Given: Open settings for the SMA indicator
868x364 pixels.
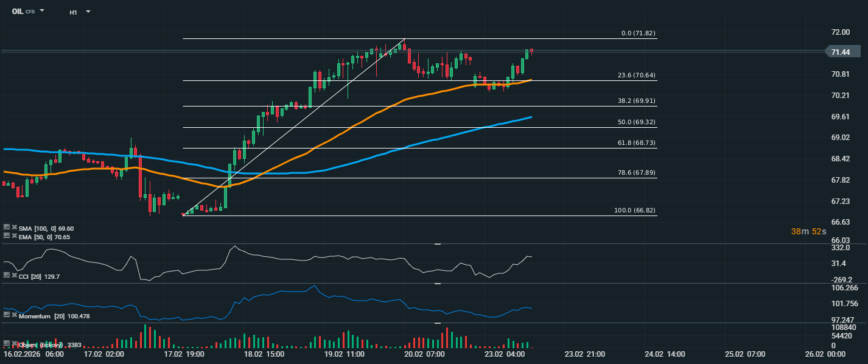Looking at the screenshot, I should (7, 228).
